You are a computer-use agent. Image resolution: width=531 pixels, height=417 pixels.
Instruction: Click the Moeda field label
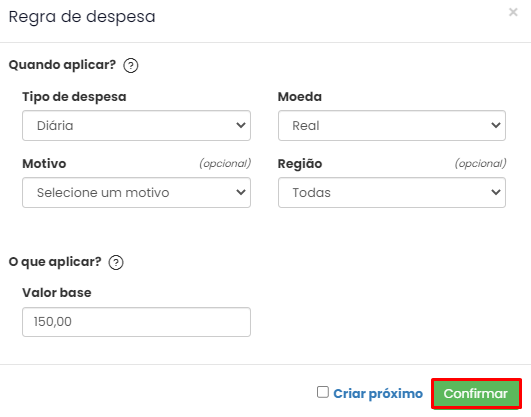[x=300, y=97]
